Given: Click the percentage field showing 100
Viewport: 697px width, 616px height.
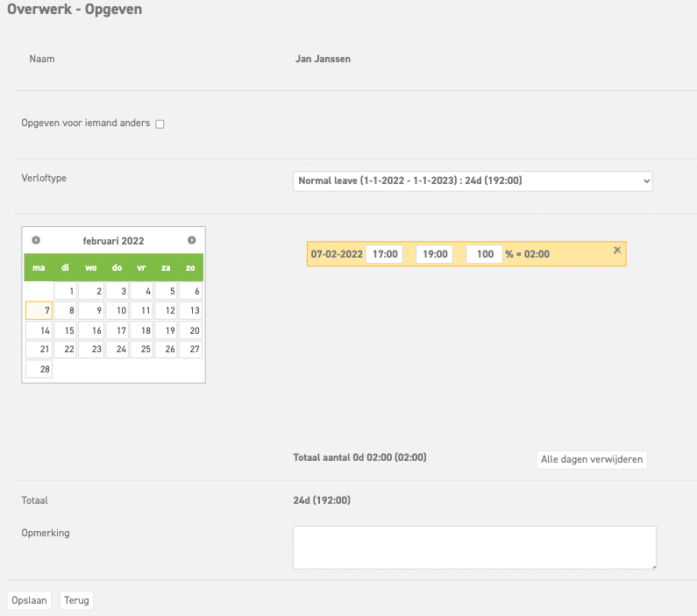Looking at the screenshot, I should (484, 254).
